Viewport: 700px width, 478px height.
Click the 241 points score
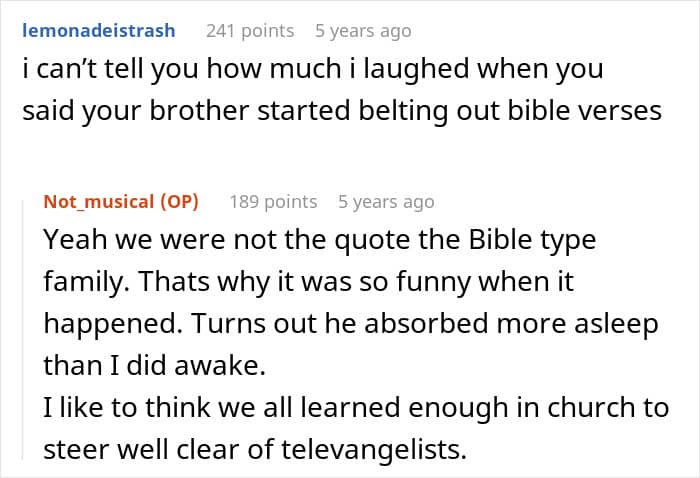(x=250, y=31)
